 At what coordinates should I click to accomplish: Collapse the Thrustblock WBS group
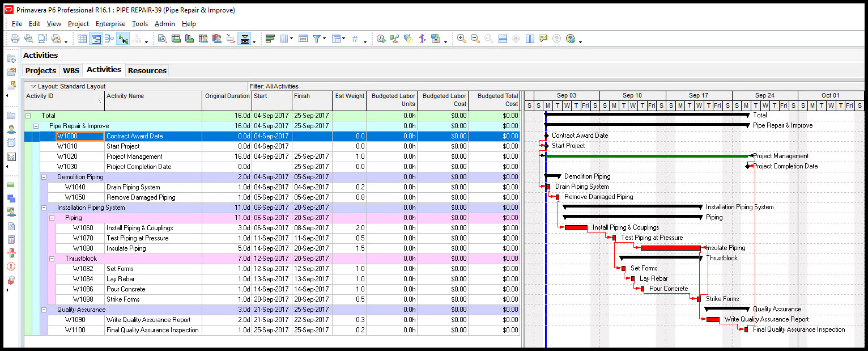coord(52,259)
